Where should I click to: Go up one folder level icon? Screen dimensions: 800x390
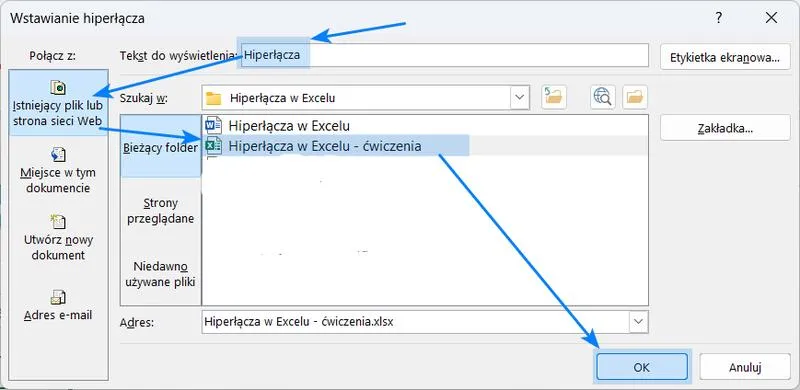[554, 97]
